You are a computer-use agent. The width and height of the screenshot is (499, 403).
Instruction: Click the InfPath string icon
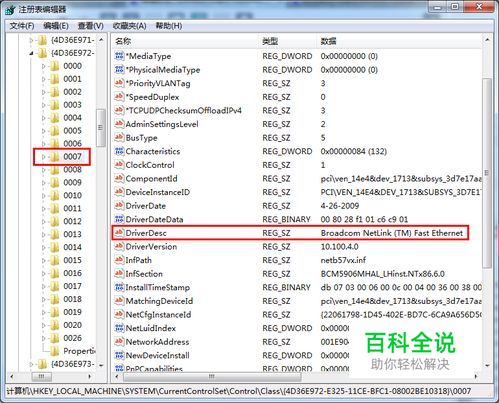119,260
